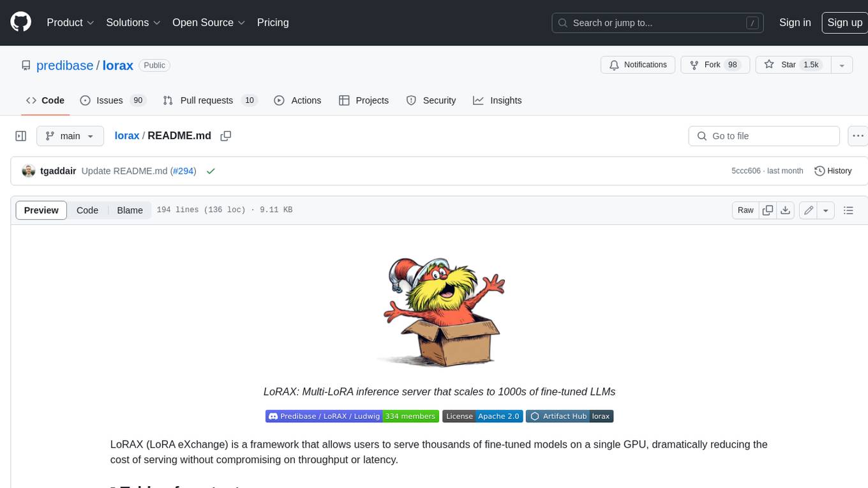Switch to the Pull requests tab
Viewport: 868px width, 488px height.
coord(209,100)
